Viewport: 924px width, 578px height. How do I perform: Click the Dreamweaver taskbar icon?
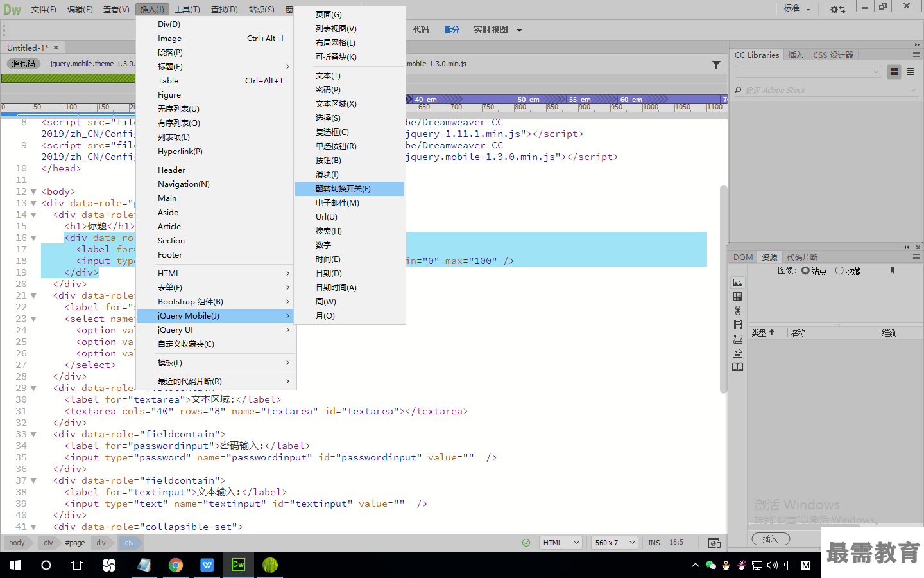coord(238,565)
